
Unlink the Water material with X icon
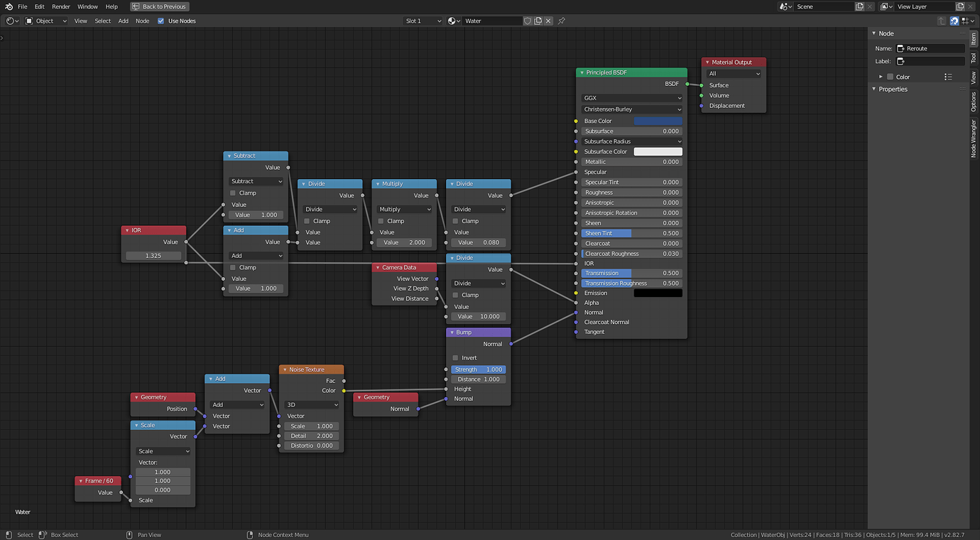point(549,21)
